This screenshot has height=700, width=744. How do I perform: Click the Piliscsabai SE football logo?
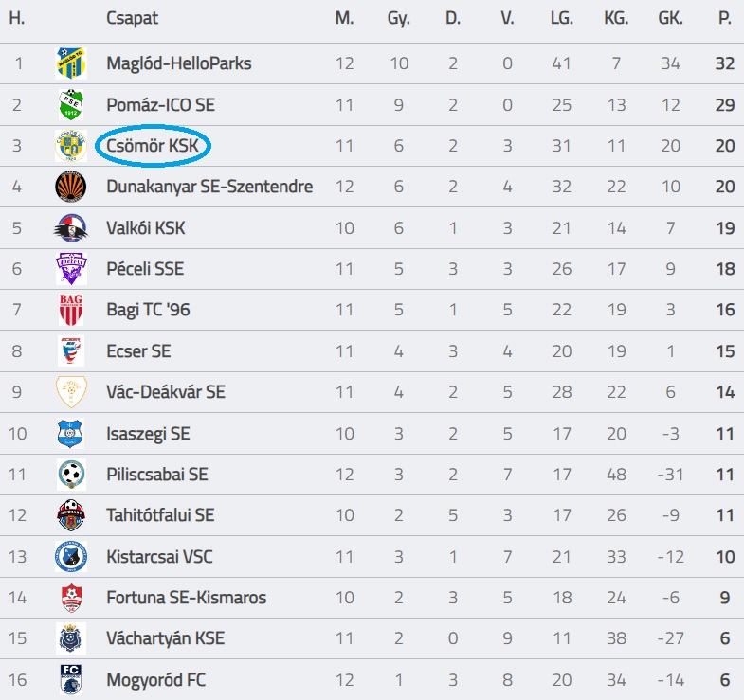(71, 475)
